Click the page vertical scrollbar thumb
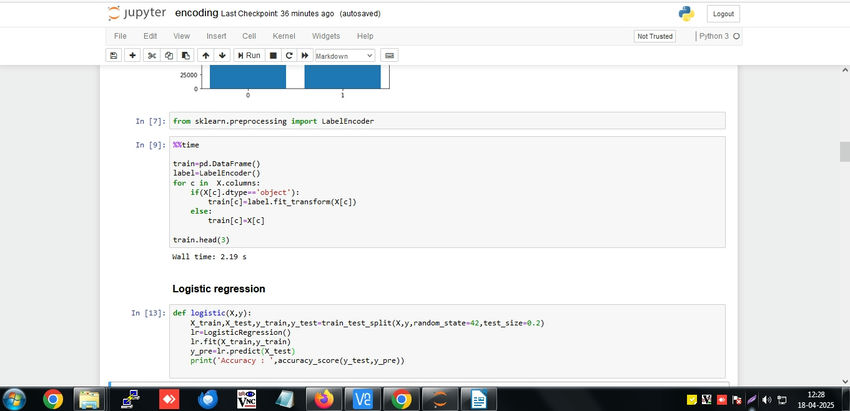This screenshot has height=411, width=850. pyautogui.click(x=845, y=152)
